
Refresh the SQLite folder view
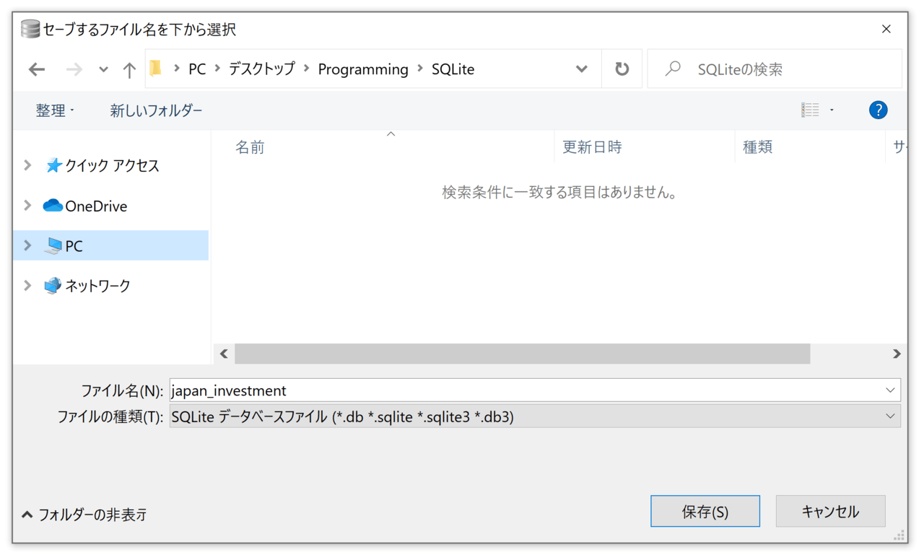[x=622, y=69]
